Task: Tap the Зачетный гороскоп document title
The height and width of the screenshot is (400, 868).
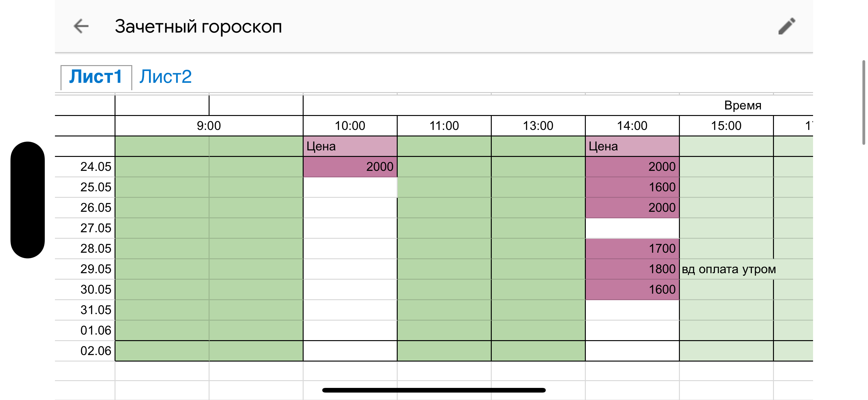Action: pyautogui.click(x=198, y=26)
